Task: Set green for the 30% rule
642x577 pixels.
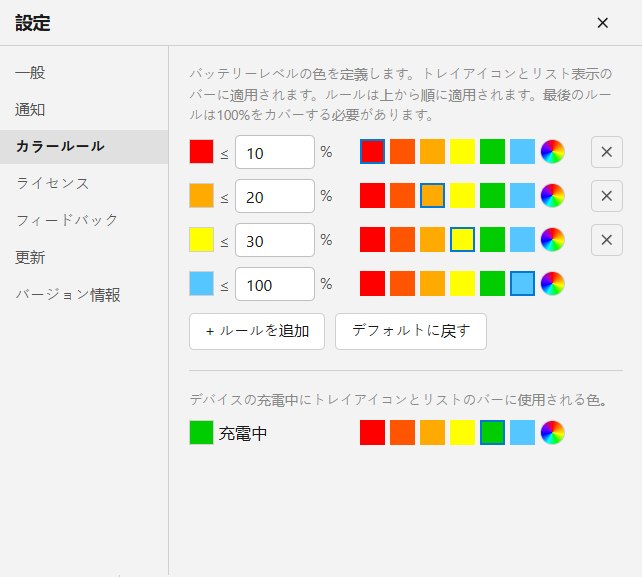Action: coord(492,240)
